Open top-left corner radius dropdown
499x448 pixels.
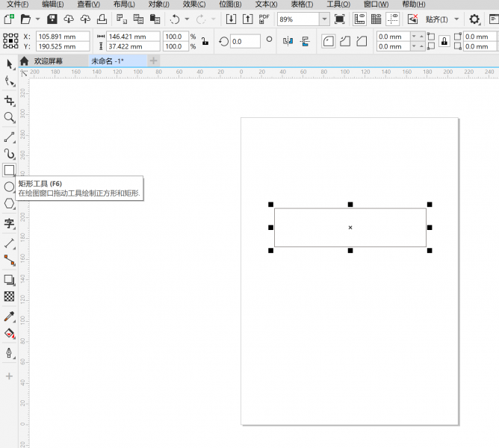pyautogui.click(x=414, y=37)
